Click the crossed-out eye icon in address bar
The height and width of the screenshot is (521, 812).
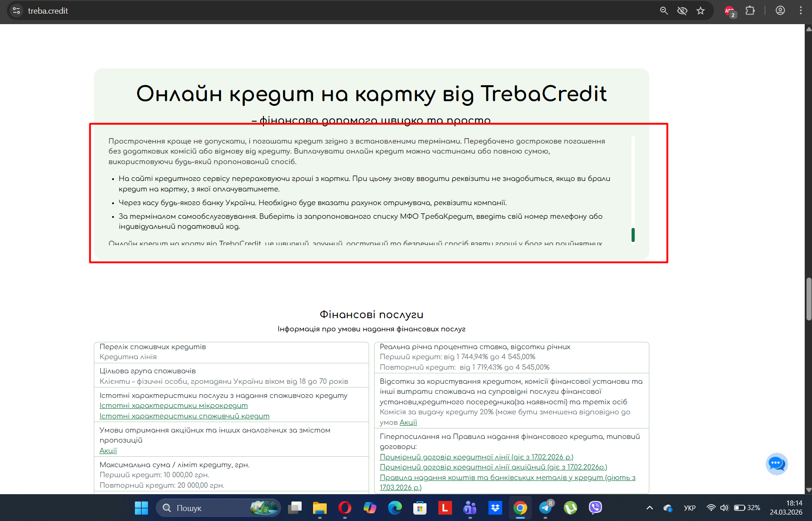point(682,10)
